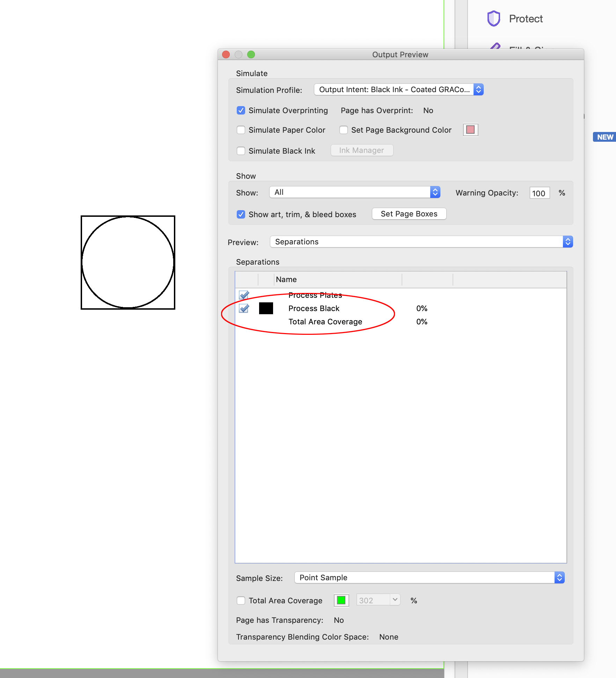Click the Ink Manager button
The image size is (616, 678).
pyautogui.click(x=361, y=150)
